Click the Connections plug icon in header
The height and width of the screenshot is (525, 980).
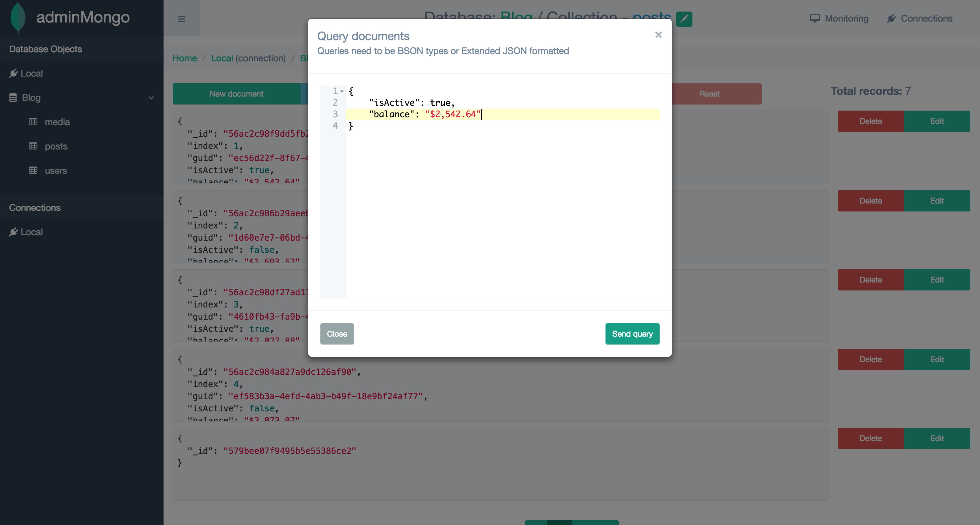click(x=891, y=18)
